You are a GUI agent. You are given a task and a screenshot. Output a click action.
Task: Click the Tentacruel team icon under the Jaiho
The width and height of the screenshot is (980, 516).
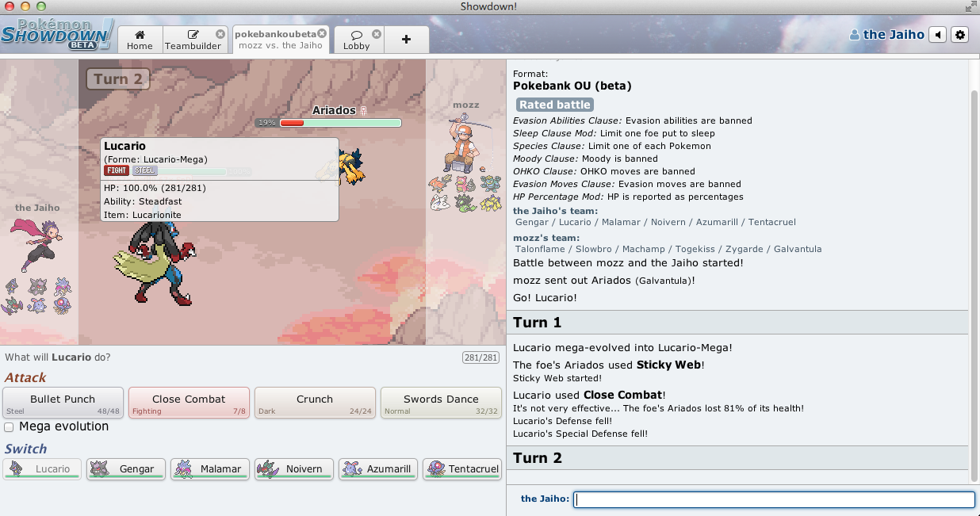coord(62,305)
